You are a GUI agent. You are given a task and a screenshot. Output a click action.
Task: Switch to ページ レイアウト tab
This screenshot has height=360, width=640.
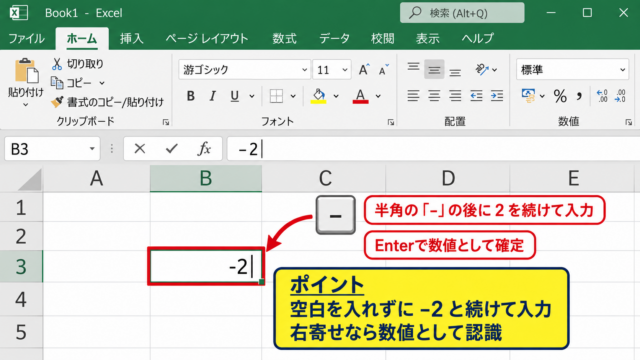[207, 39]
